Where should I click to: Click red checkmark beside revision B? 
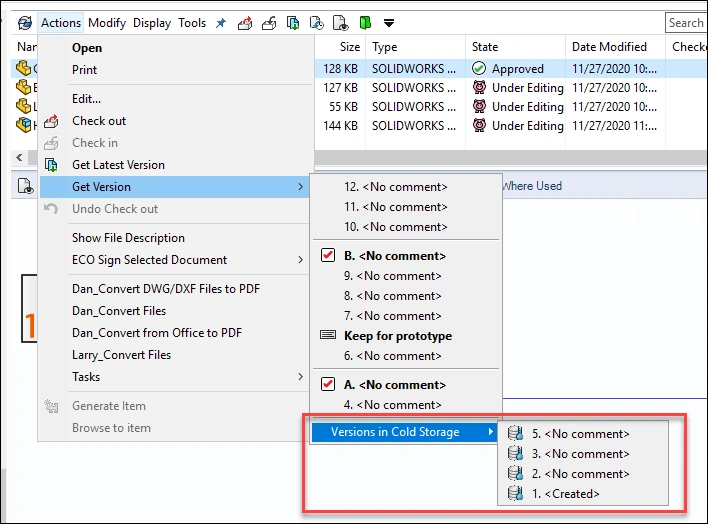328,256
